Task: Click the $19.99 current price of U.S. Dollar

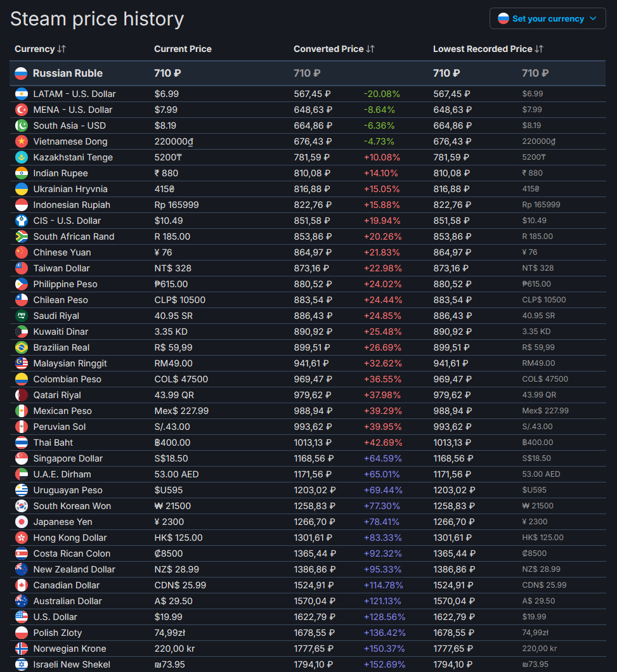Action: tap(169, 617)
